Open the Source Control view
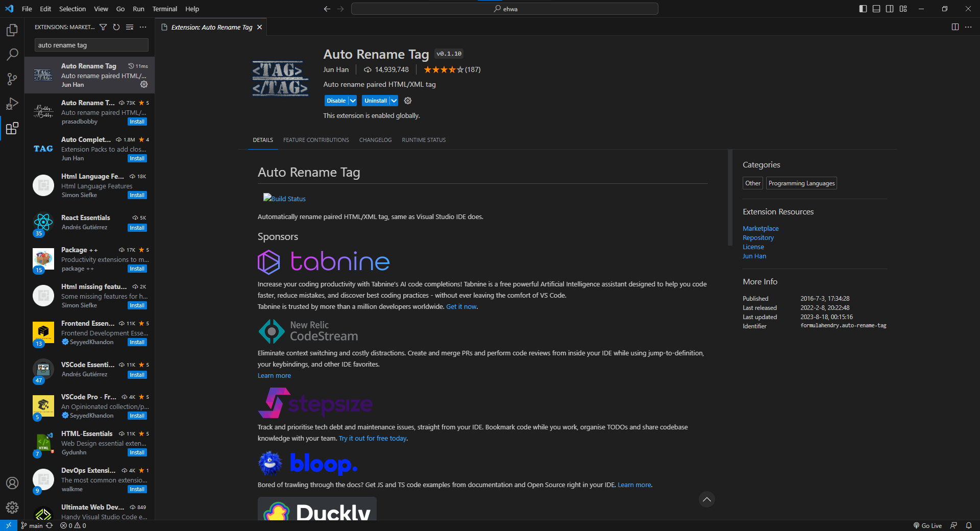Viewport: 980px width, 531px height. click(x=11, y=79)
